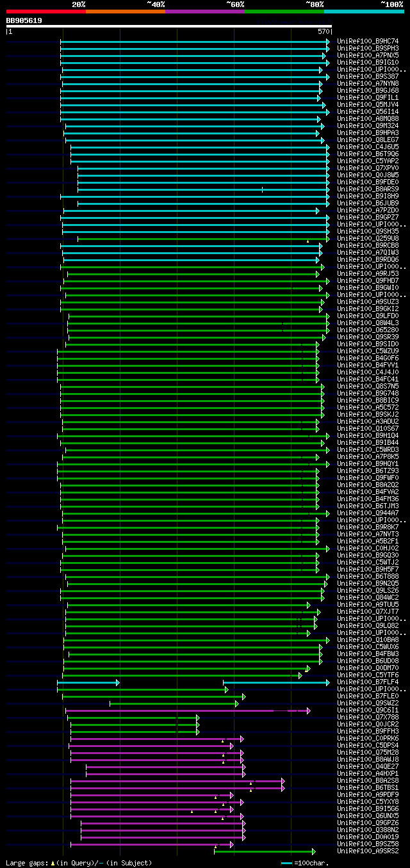Click the green alignment bar for UniRef100_A9SRS2
Image resolution: width=410 pixels, height=868 pixels.
(x=265, y=851)
